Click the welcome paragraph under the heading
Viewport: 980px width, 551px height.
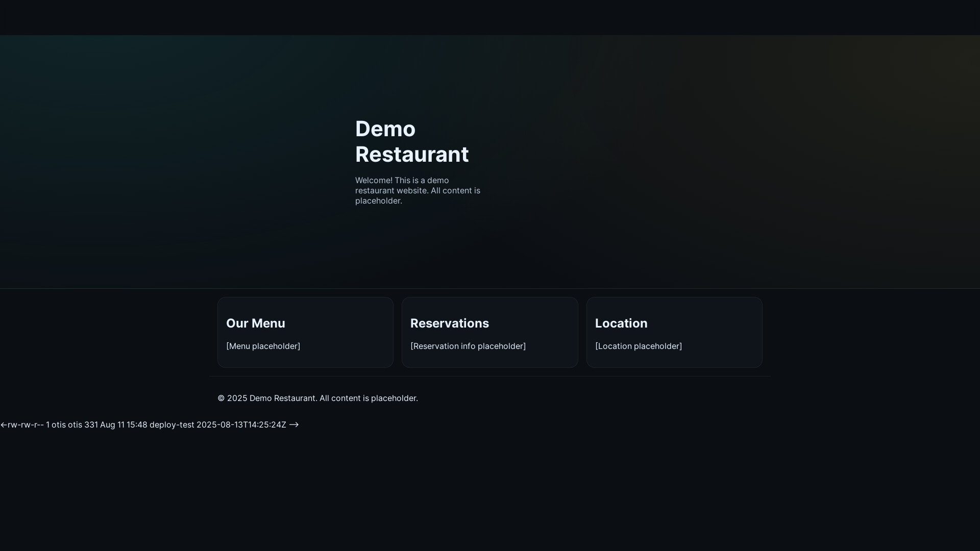tap(418, 190)
